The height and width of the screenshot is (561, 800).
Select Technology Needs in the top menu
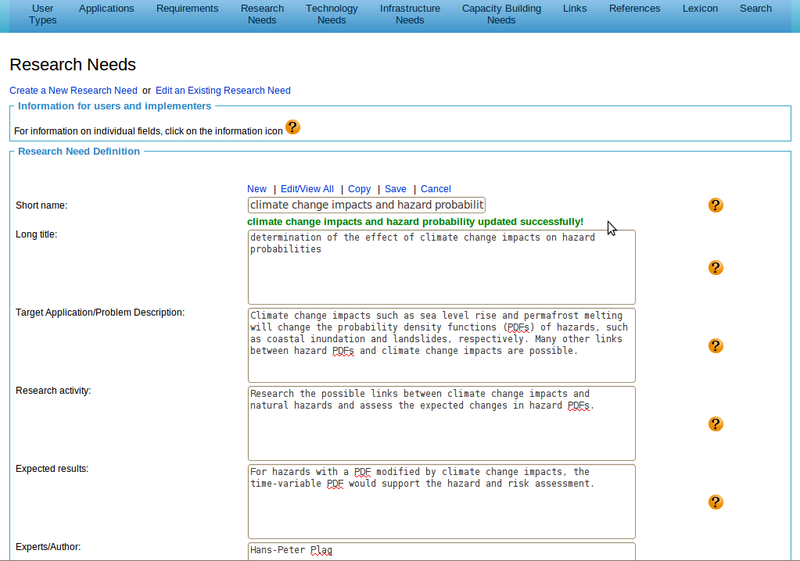coord(331,14)
